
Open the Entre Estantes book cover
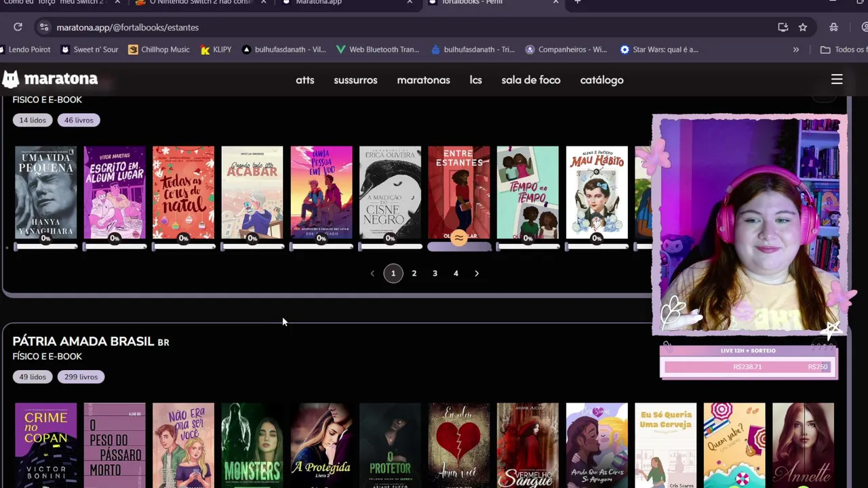[459, 192]
